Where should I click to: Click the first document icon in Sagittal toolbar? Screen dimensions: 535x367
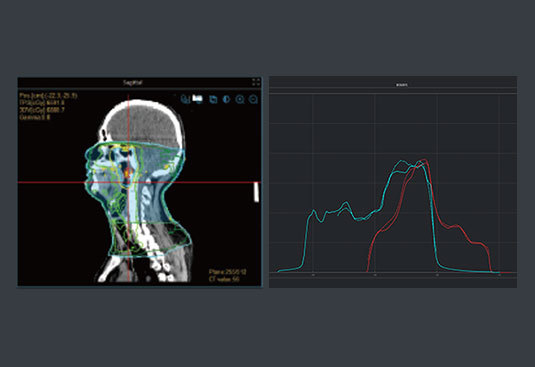click(x=185, y=99)
